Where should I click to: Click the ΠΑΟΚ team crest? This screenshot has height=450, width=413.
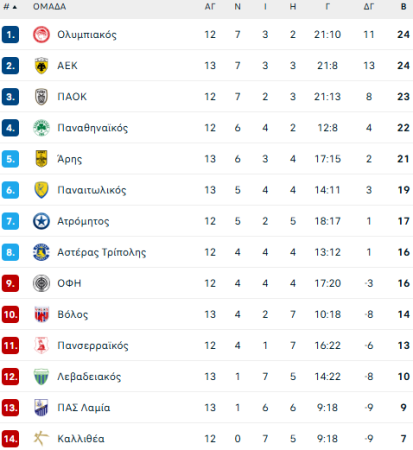(41, 97)
